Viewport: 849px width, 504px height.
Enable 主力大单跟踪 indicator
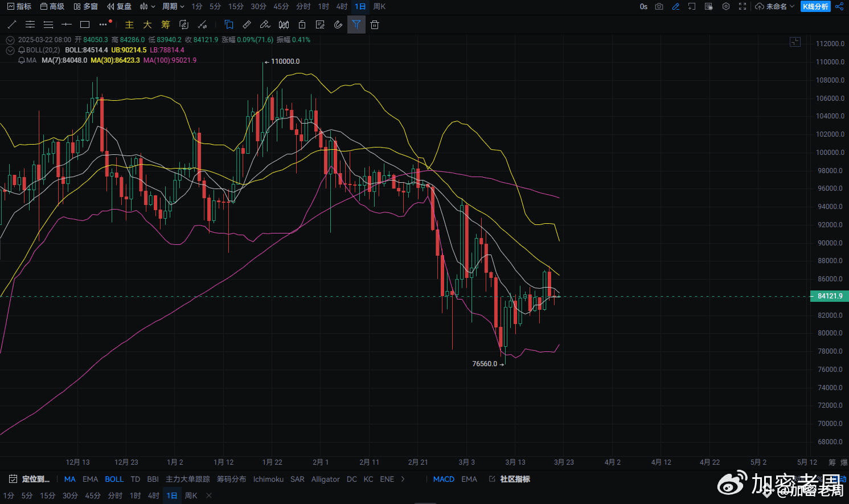188,479
